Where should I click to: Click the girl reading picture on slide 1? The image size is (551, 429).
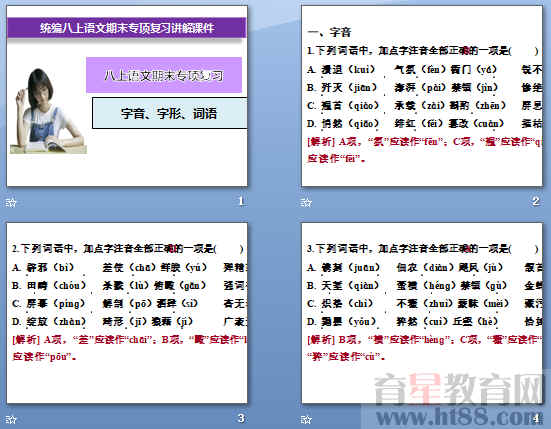48,111
